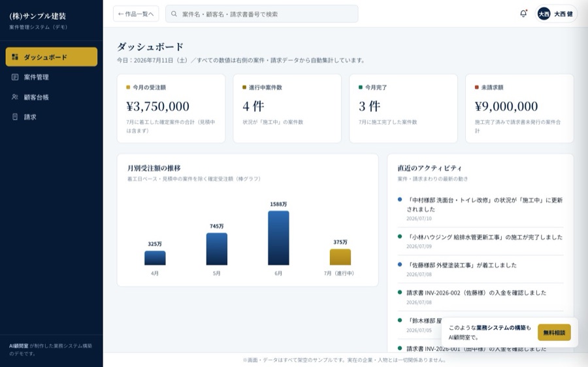Viewport: 588px width, 367px height.
Task: Open the 請求 sidebar page
Action: pyautogui.click(x=52, y=117)
